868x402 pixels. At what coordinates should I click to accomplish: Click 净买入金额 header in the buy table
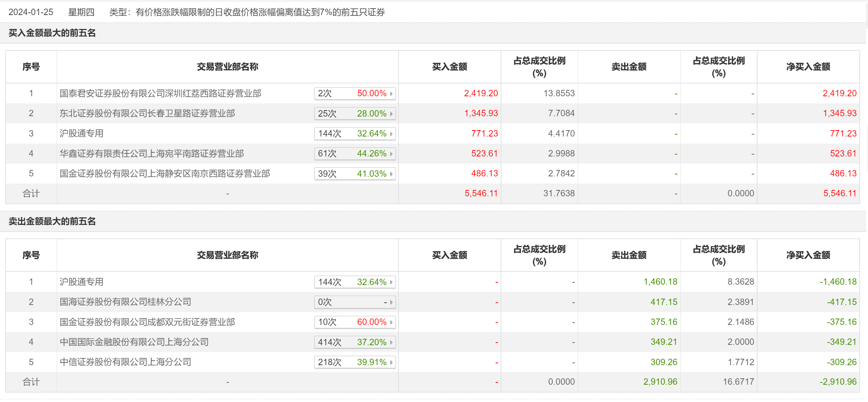(808, 67)
